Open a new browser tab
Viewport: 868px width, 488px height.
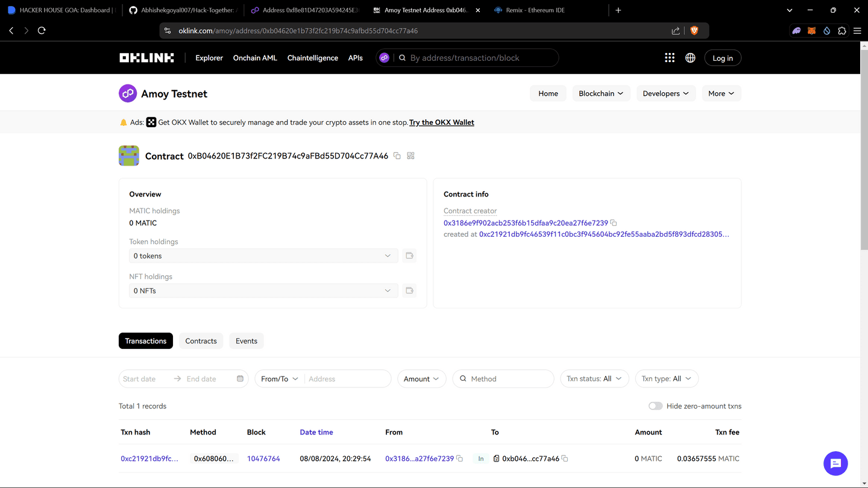618,10
